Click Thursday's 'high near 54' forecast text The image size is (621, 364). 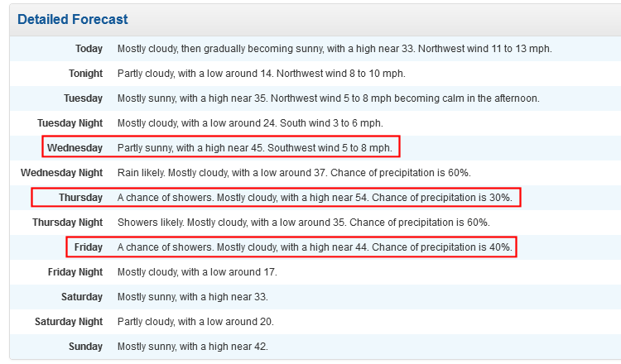[x=315, y=198]
